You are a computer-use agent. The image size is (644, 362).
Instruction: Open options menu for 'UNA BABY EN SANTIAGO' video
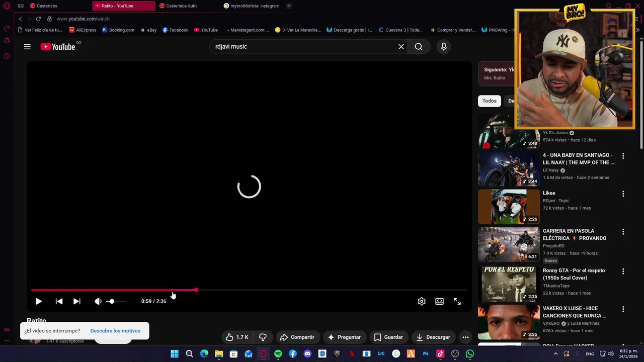[623, 156]
